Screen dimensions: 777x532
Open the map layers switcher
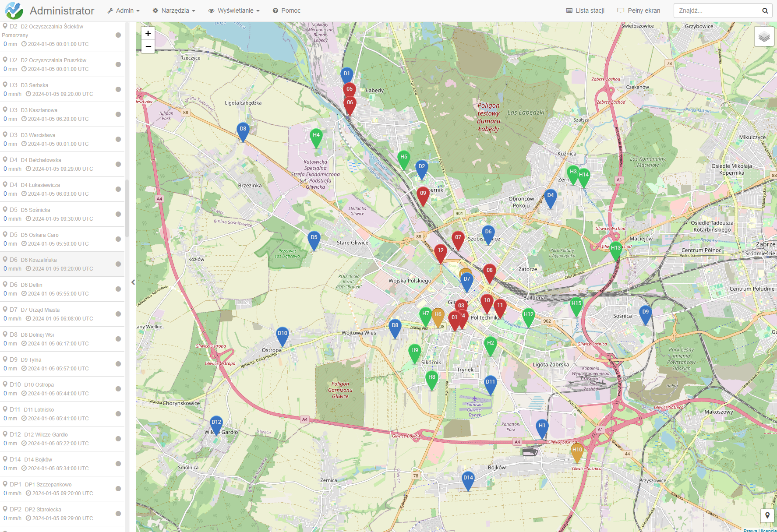tap(764, 37)
